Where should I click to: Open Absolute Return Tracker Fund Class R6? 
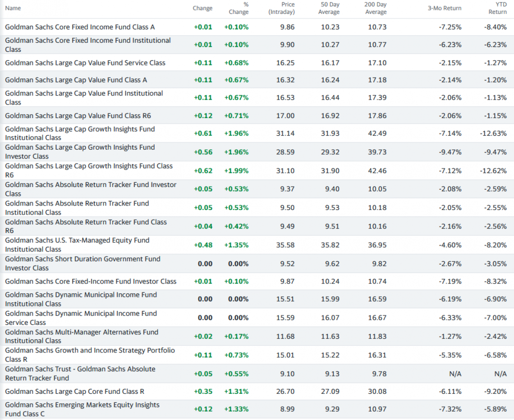pos(86,226)
